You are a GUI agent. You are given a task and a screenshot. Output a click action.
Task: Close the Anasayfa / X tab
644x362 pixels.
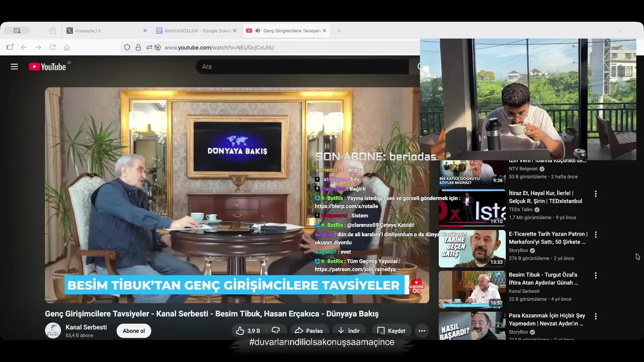pos(145,31)
